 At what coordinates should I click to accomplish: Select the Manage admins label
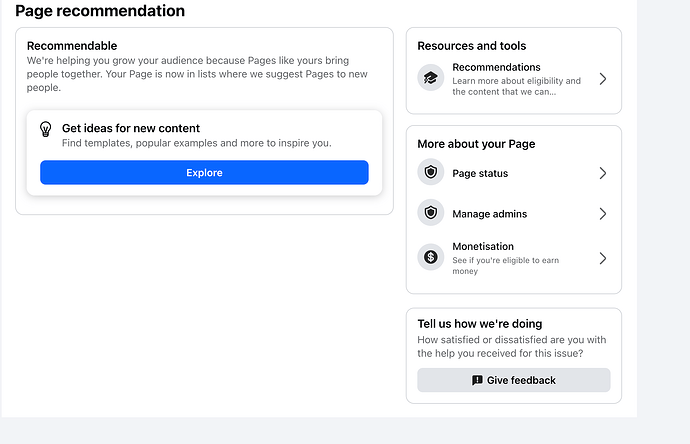[x=489, y=214]
